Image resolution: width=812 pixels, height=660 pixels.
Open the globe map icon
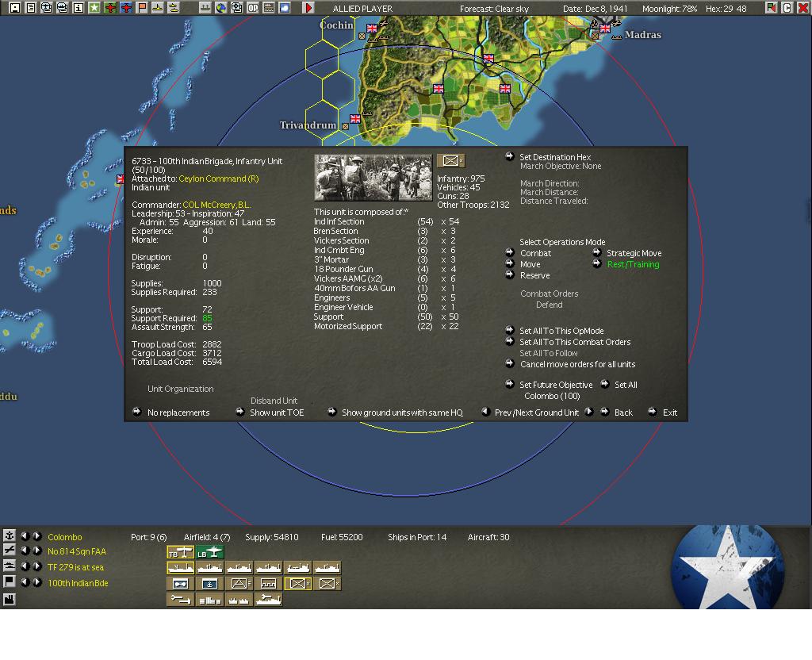point(221,8)
